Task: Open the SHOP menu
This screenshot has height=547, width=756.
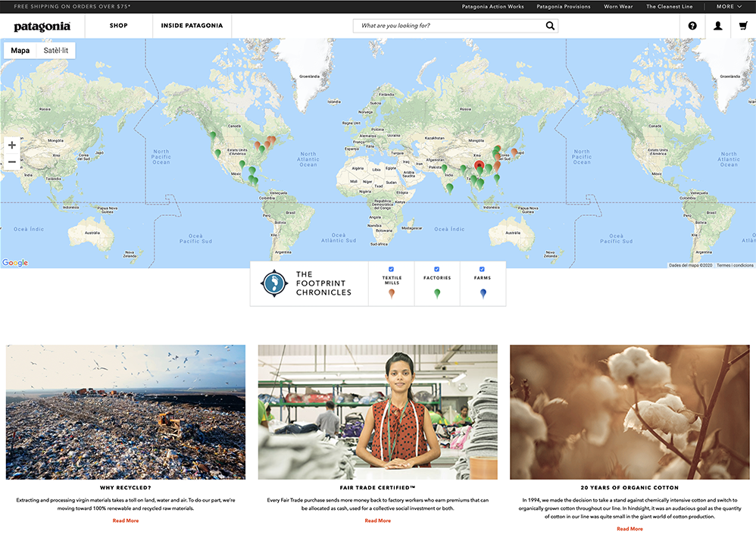Action: (119, 26)
